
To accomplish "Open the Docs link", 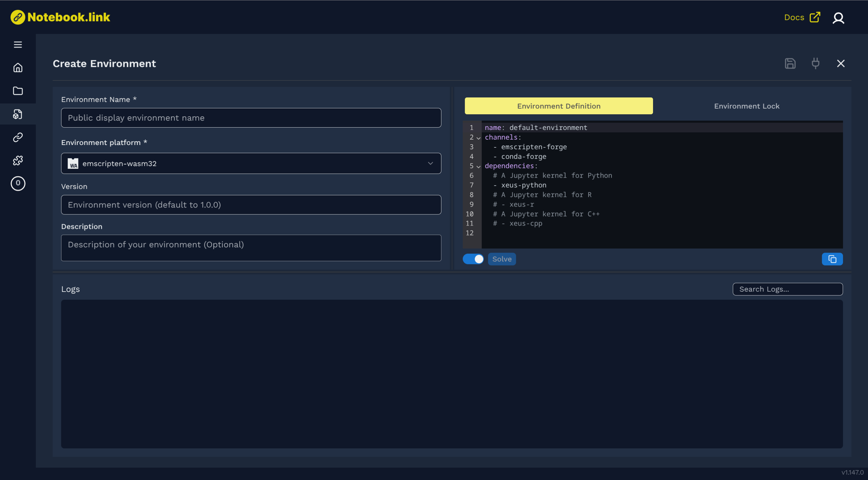I will point(802,17).
